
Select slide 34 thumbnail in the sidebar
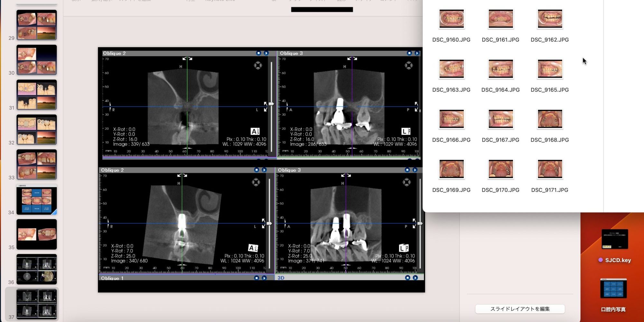[x=37, y=200]
